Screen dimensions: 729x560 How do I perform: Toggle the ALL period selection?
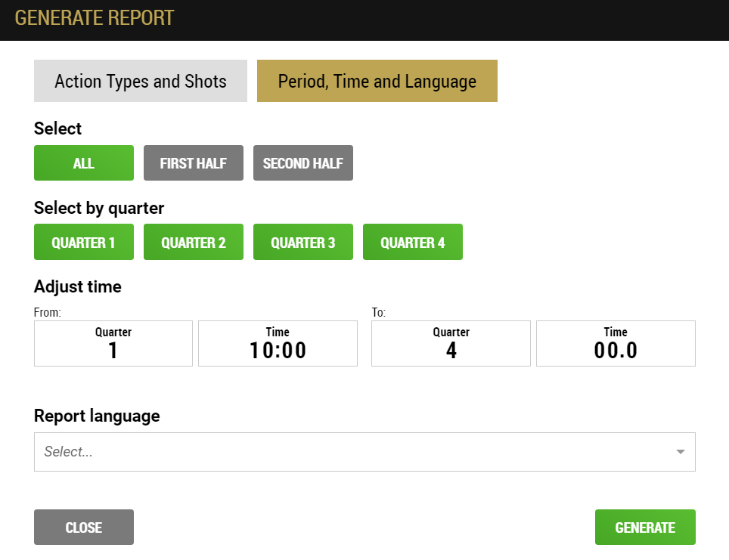coord(84,163)
